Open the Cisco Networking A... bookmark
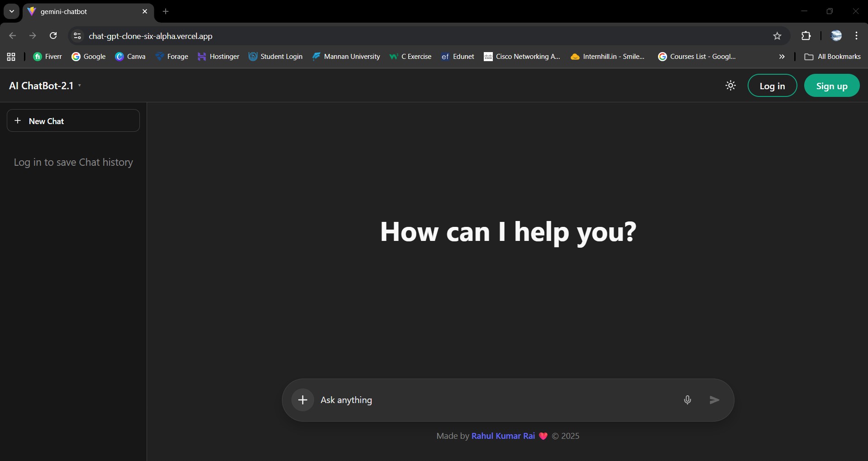The width and height of the screenshot is (868, 461). click(x=522, y=57)
